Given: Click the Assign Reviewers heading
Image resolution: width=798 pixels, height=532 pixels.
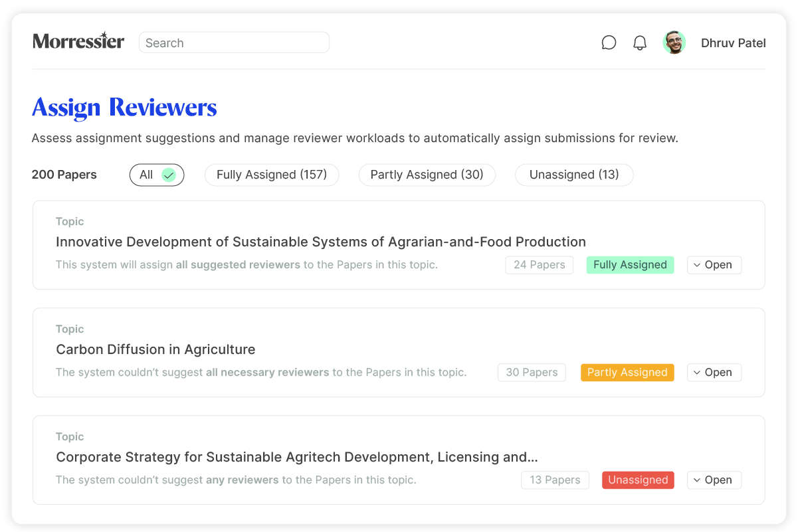Looking at the screenshot, I should 124,108.
